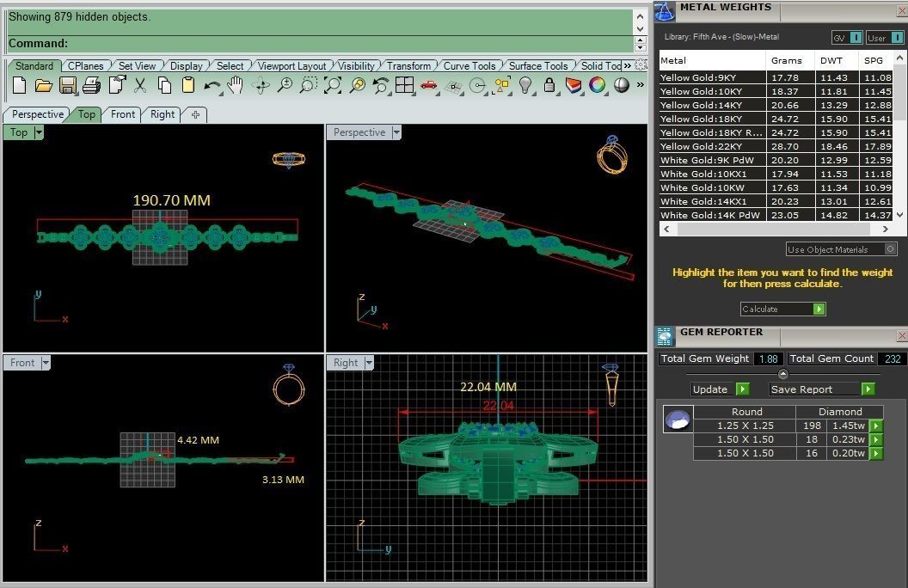The width and height of the screenshot is (908, 588).
Task: Paste from clipboard icon
Action: pos(188,86)
